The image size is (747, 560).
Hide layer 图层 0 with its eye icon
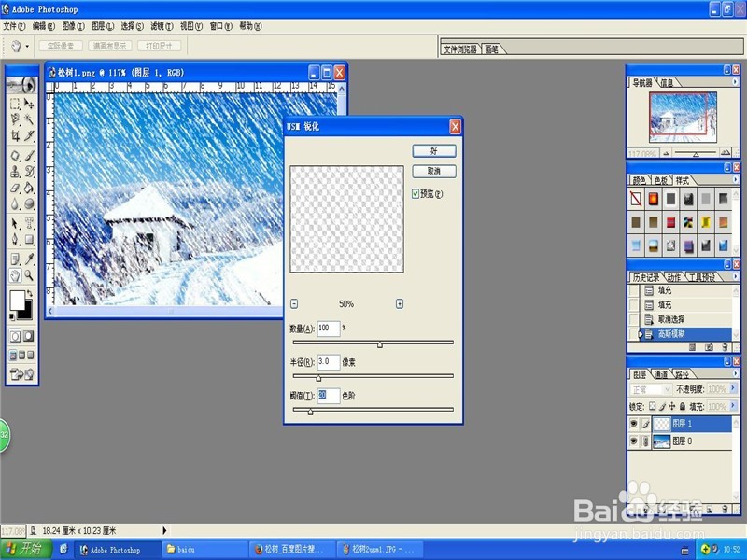point(634,441)
